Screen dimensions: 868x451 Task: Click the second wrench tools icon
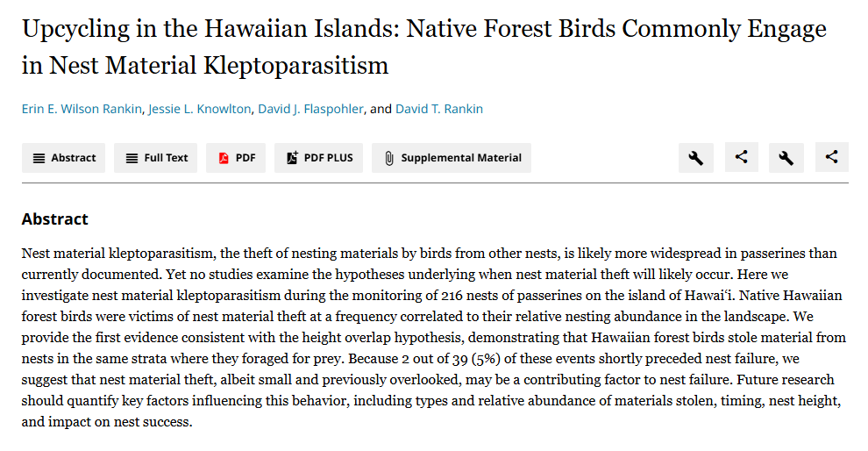click(786, 158)
